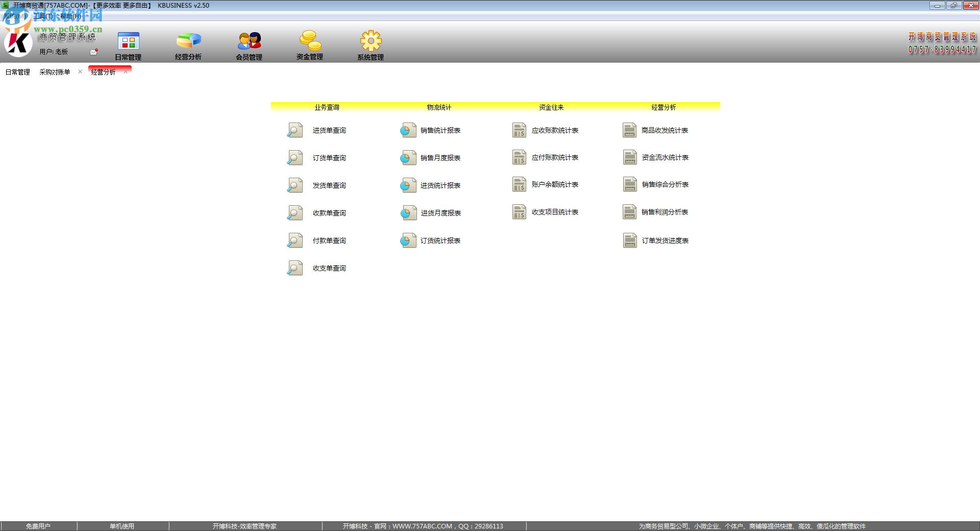Open 资金流水统计表 document icon
980x531 pixels.
(630, 157)
